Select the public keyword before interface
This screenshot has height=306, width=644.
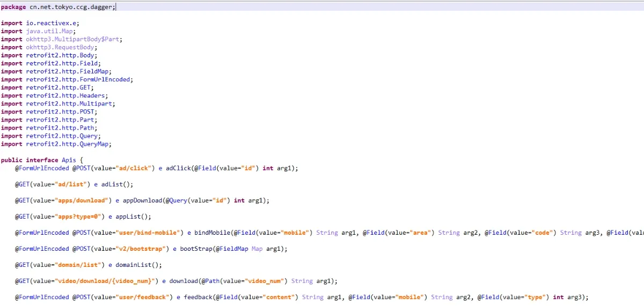pos(11,160)
